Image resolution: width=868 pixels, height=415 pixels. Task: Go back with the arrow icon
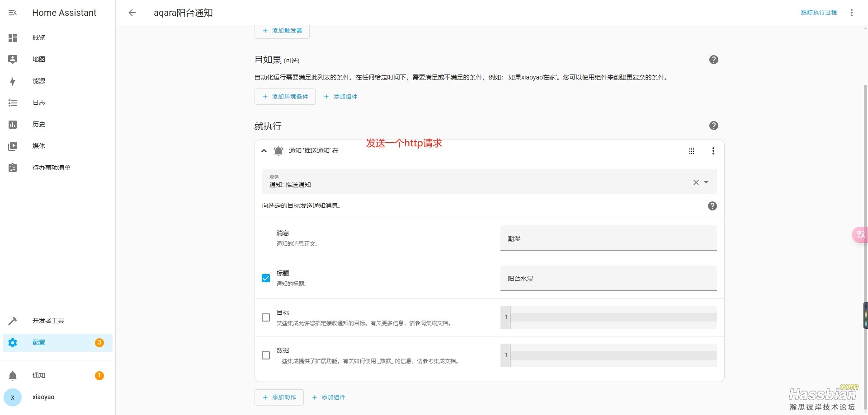[132, 13]
